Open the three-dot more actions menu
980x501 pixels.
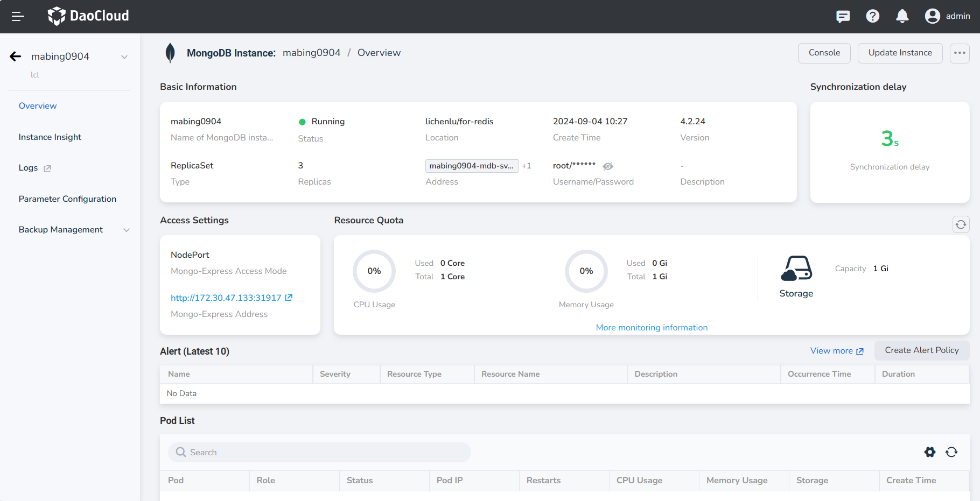click(x=960, y=53)
